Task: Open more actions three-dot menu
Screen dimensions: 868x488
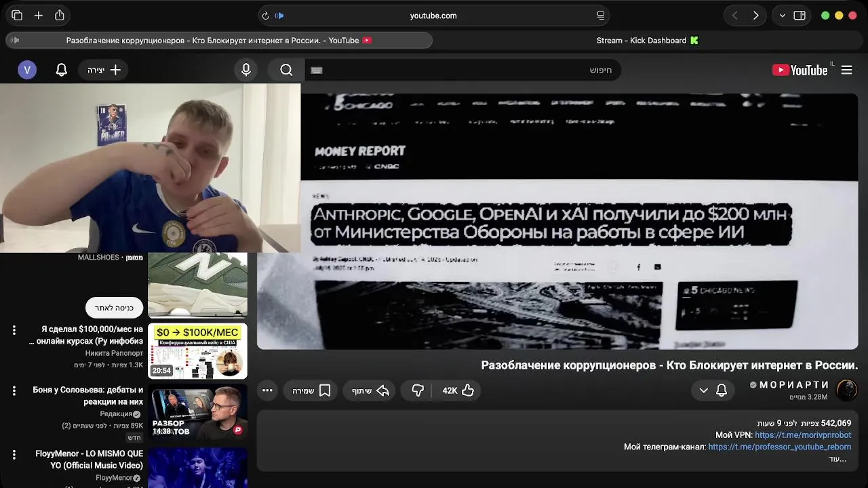Action: coord(267,390)
